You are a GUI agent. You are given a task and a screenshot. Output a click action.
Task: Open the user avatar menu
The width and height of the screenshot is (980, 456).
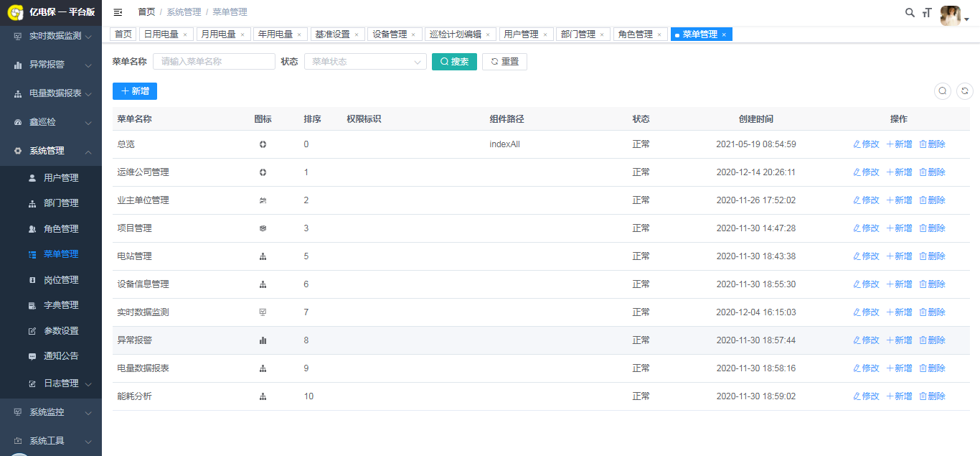click(953, 16)
